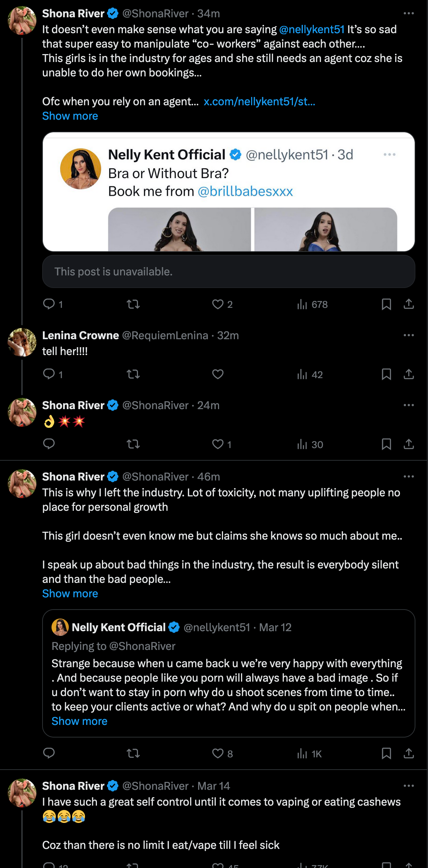Bookmark the 46m 'left the industry' post
This screenshot has height=868, width=428.
click(x=386, y=753)
